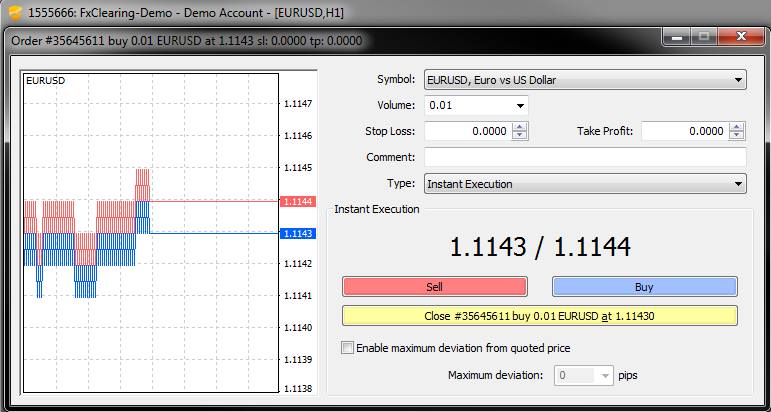Image resolution: width=771 pixels, height=412 pixels.
Task: Enable maximum deviation from quoted price
Action: tap(348, 348)
